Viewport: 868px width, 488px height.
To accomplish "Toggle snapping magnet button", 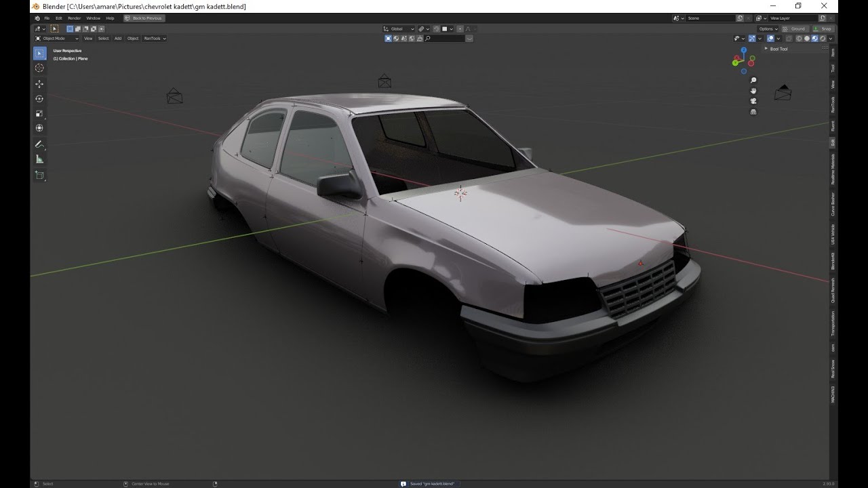I will point(437,29).
